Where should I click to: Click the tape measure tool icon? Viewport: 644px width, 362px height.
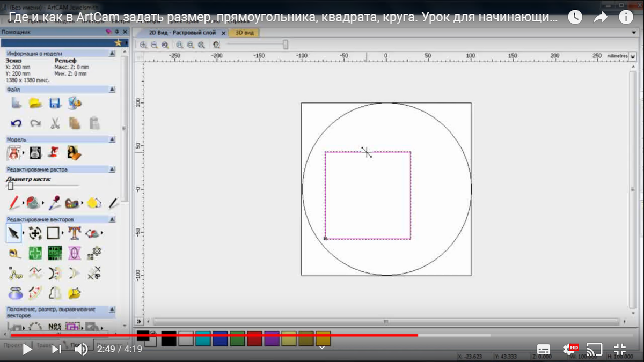(x=15, y=253)
